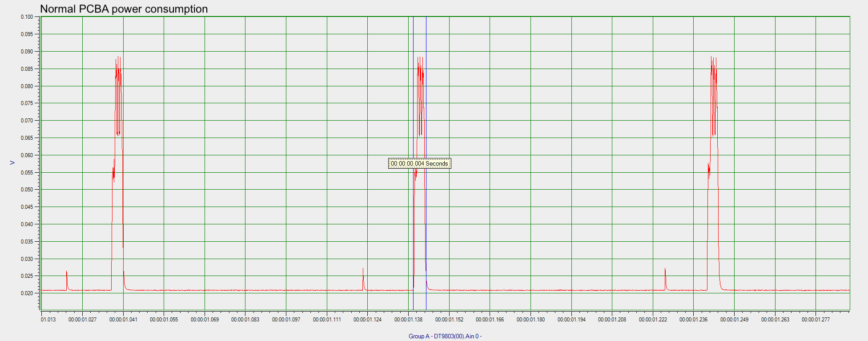Click the 00:00:01.083 time axis label
This screenshot has height=341, width=868.
tap(245, 320)
